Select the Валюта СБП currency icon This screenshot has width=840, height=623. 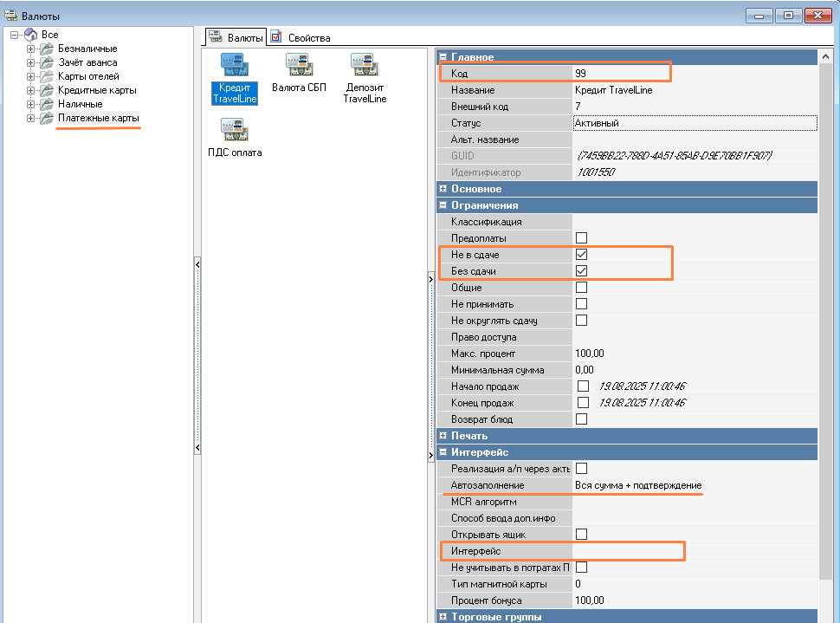pyautogui.click(x=299, y=66)
